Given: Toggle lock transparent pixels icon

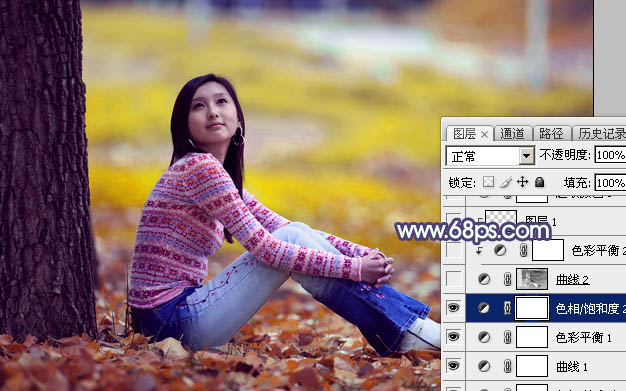Looking at the screenshot, I should [488, 182].
